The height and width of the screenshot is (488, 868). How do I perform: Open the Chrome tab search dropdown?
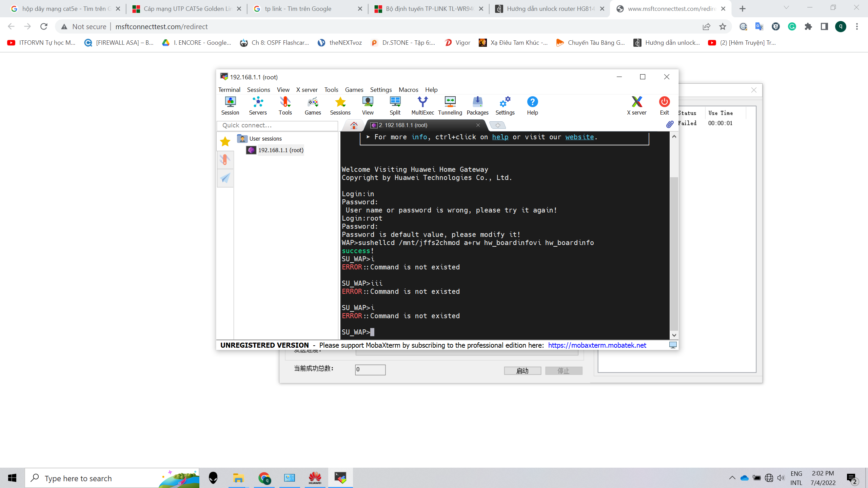pos(786,7)
